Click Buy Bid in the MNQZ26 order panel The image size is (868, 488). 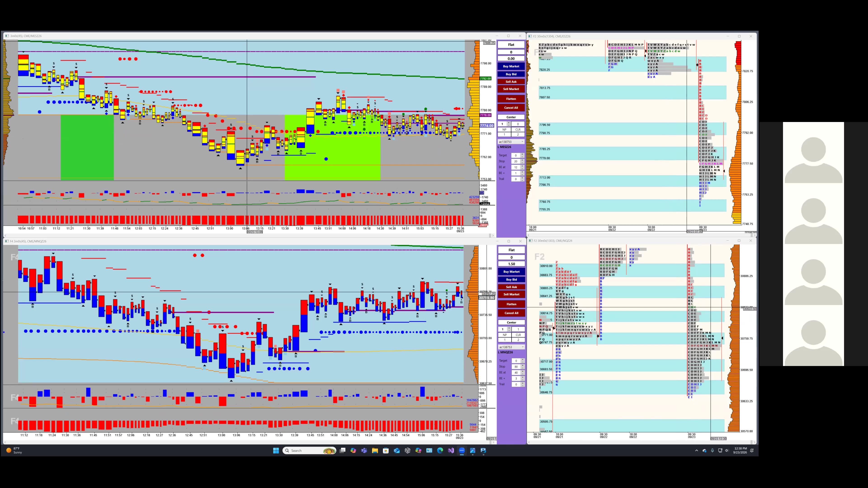pyautogui.click(x=511, y=279)
